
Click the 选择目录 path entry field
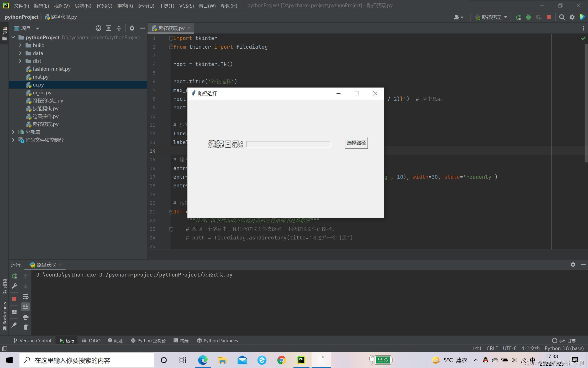tap(288, 144)
